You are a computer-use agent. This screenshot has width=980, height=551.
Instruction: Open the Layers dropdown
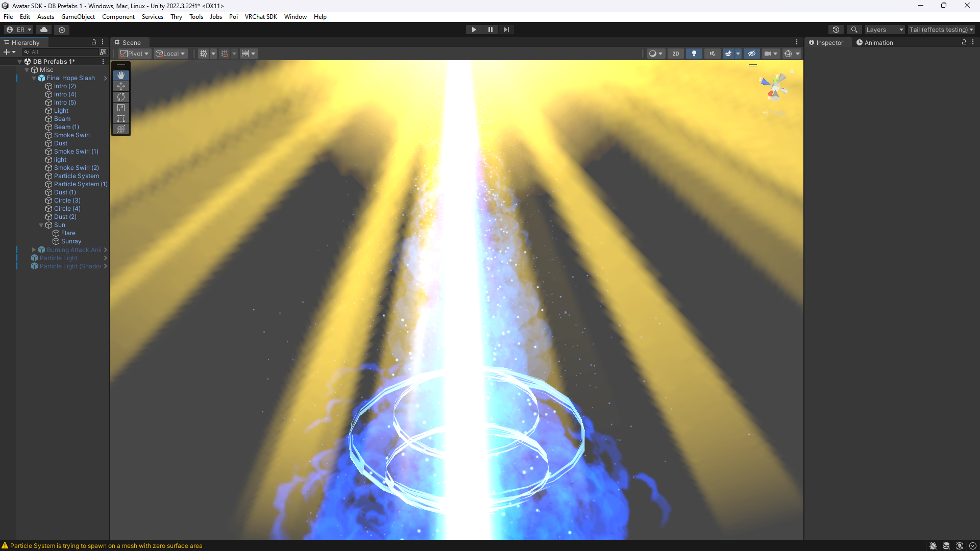pyautogui.click(x=885, y=30)
